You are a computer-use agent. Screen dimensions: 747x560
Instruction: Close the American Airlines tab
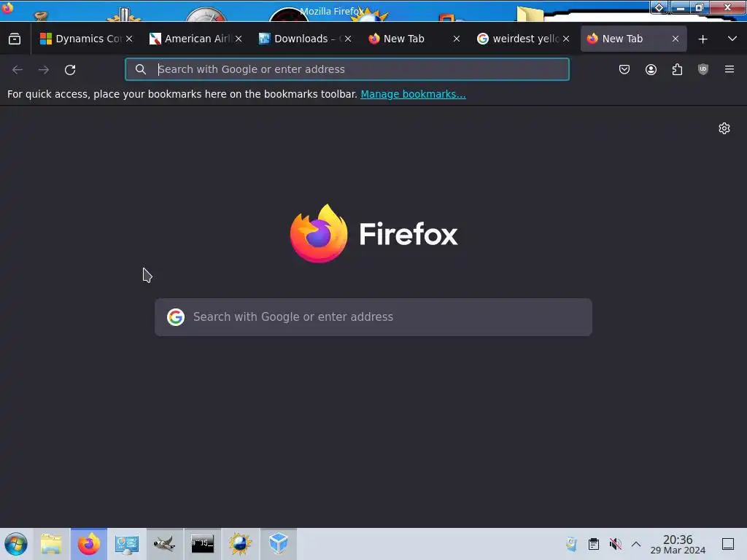(x=239, y=39)
